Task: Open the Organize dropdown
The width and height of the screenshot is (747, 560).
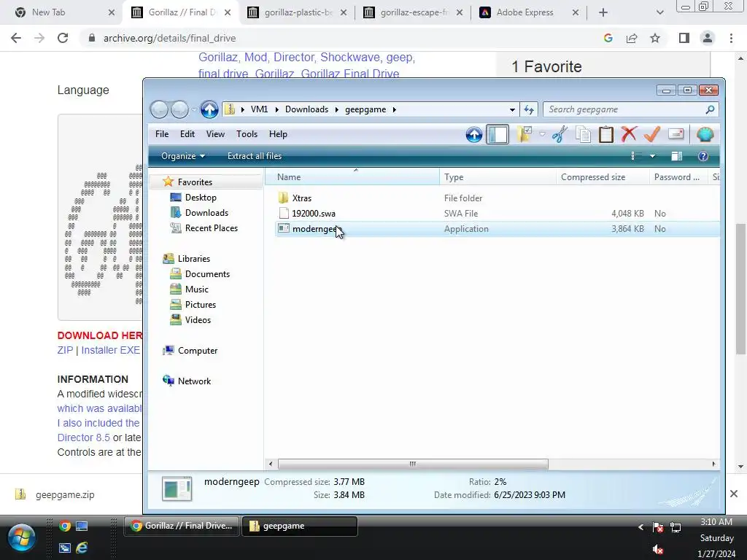Action: click(183, 156)
